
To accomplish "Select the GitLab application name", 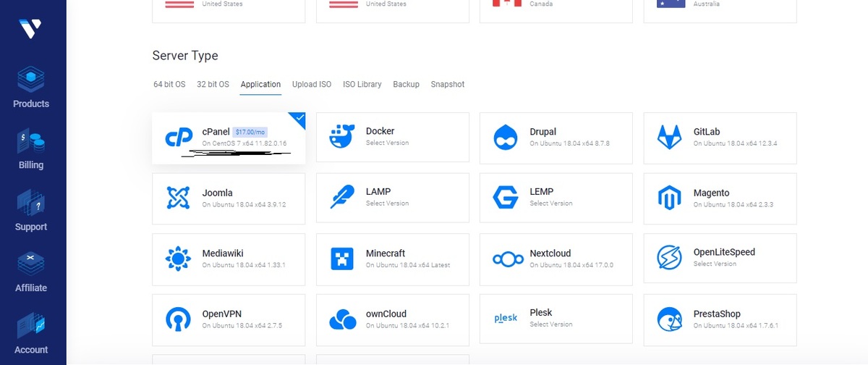I will [x=707, y=132].
